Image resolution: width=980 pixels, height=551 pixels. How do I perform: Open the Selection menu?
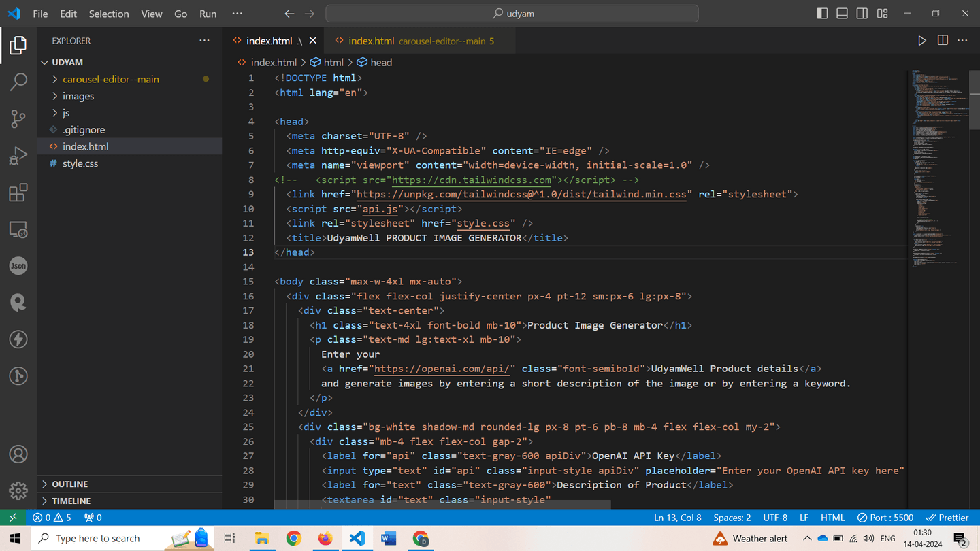pyautogui.click(x=109, y=14)
